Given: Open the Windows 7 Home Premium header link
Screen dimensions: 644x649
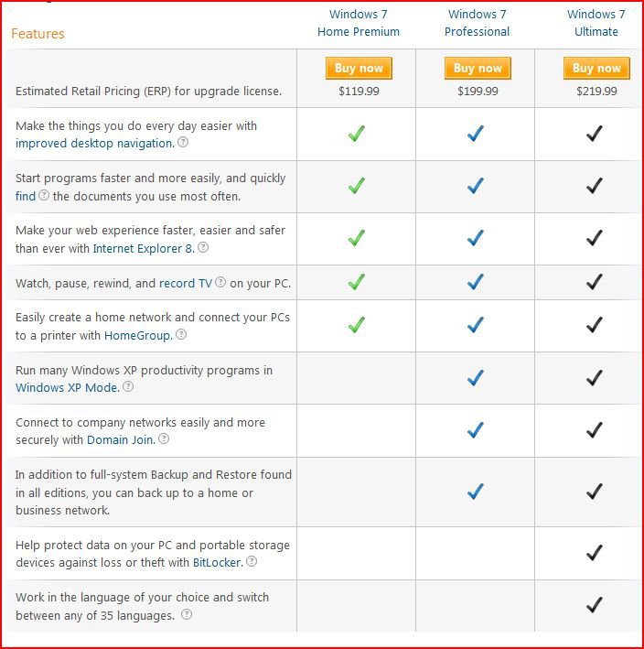Looking at the screenshot, I should coord(359,23).
